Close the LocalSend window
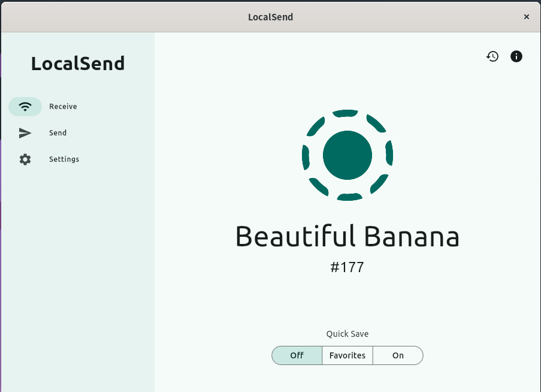Screen dimensions: 541x392 pyautogui.click(x=527, y=17)
